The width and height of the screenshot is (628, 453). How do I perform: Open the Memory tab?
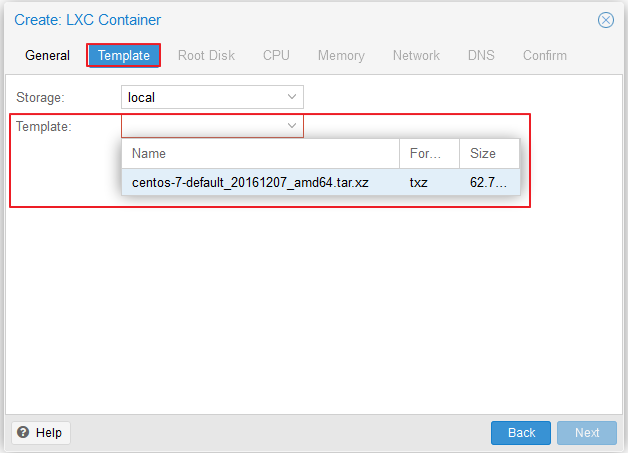(341, 55)
